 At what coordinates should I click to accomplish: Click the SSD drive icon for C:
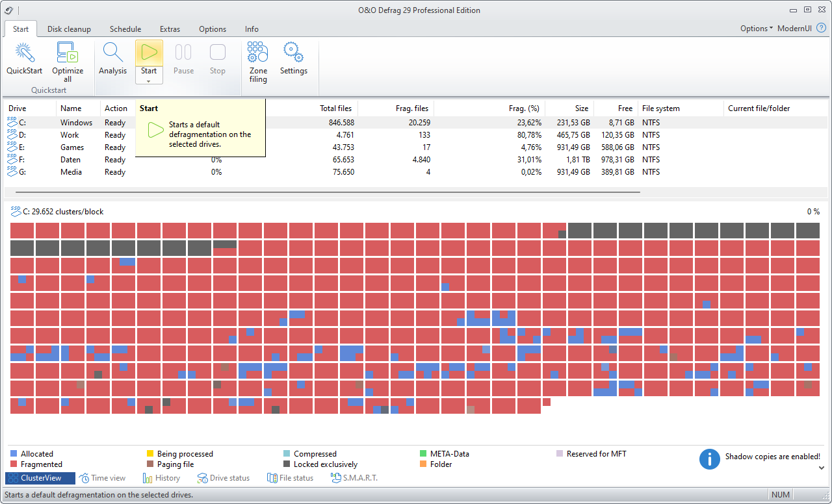[x=12, y=122]
